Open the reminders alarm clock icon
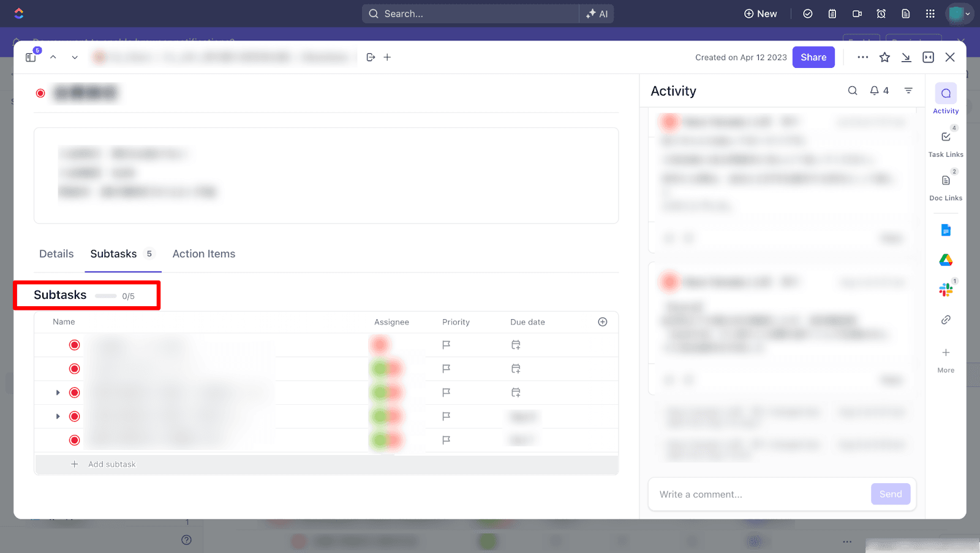Screen dimensions: 980x553 click(x=881, y=13)
